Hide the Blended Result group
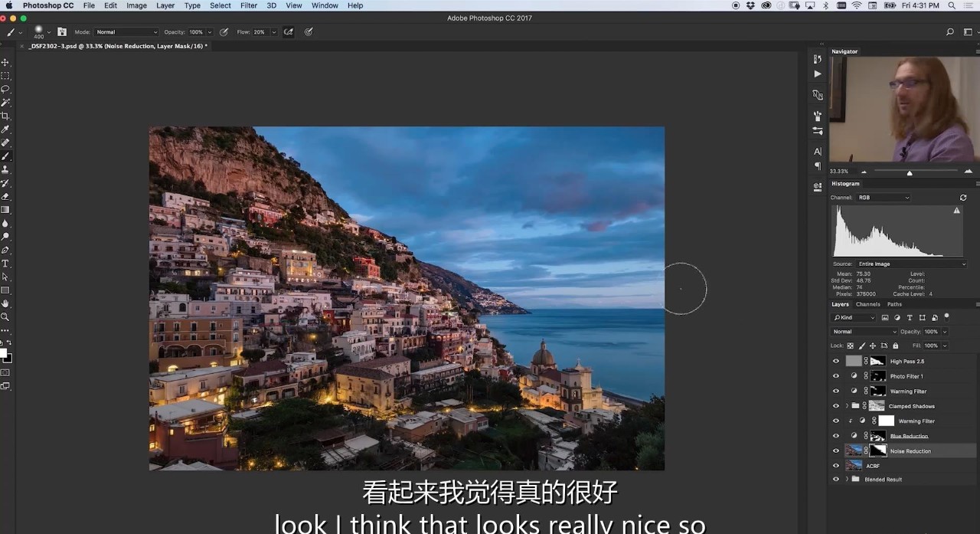This screenshot has width=980, height=534. click(x=836, y=480)
